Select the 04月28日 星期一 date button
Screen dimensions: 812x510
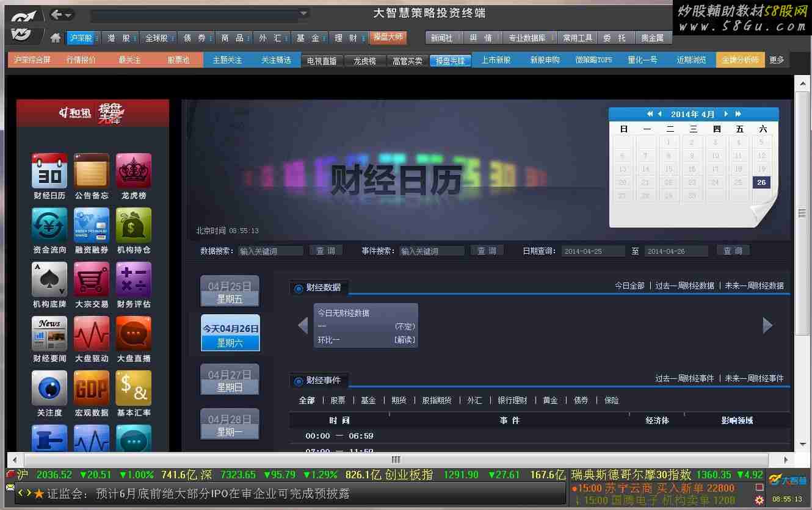(230, 424)
